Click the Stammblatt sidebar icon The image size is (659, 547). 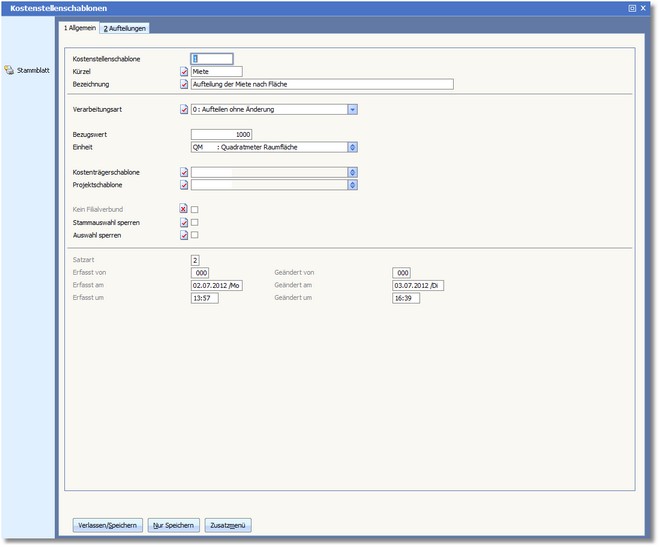coord(9,71)
